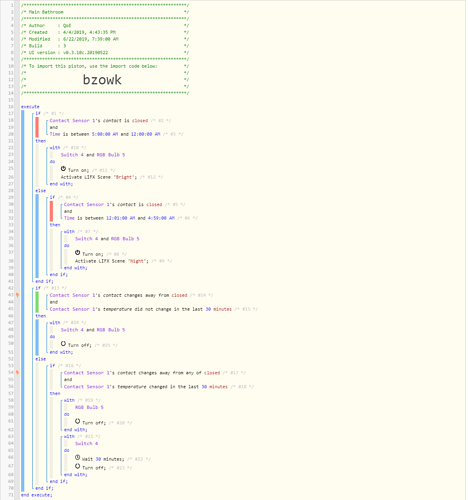Click the green bar beside the changes away condition
The height and width of the screenshot is (500, 468).
click(x=37, y=302)
